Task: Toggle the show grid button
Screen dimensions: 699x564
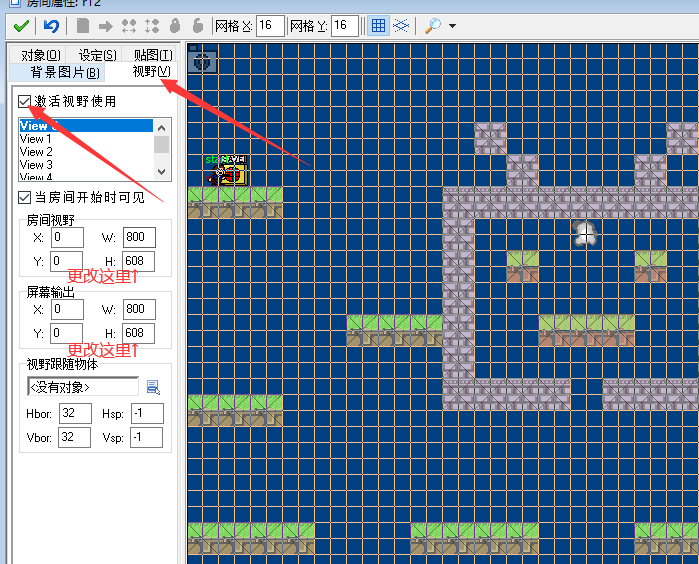Action: pyautogui.click(x=378, y=26)
